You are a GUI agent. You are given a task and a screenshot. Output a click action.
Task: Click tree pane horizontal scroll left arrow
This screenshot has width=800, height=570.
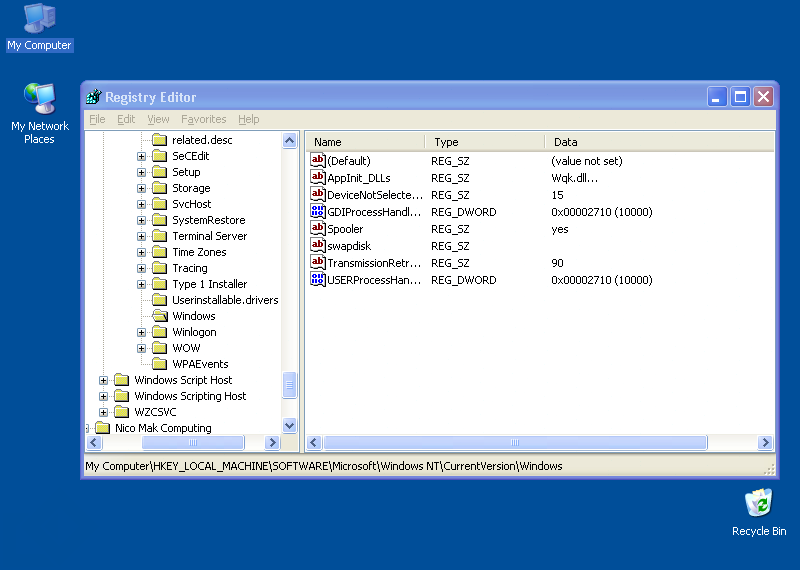(x=94, y=442)
